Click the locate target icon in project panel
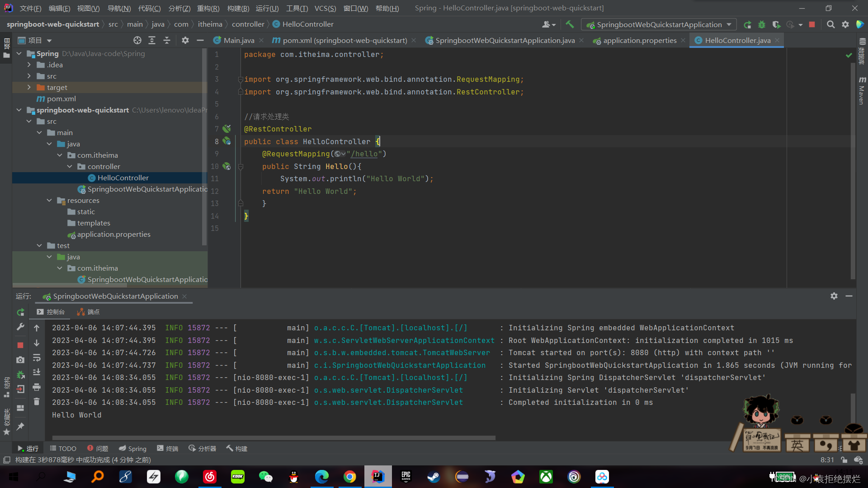 [137, 40]
